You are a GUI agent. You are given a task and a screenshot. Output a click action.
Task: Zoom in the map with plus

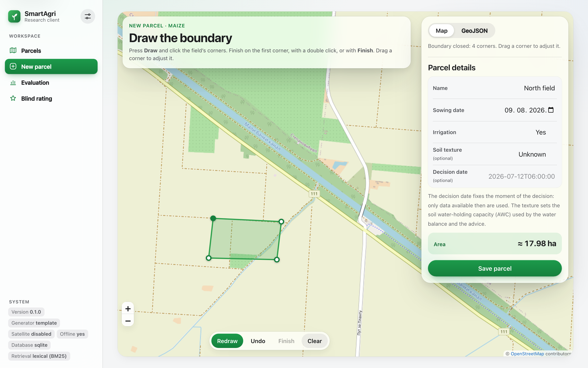(128, 309)
